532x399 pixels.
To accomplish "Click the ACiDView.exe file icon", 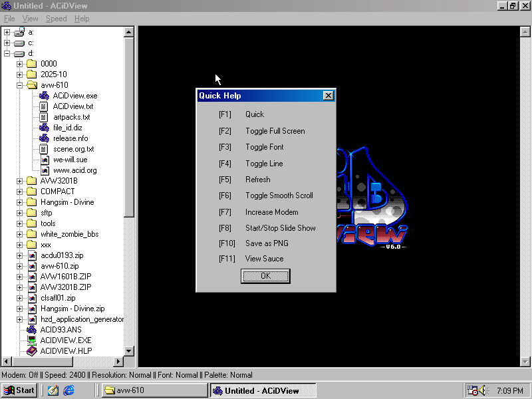I will click(44, 96).
